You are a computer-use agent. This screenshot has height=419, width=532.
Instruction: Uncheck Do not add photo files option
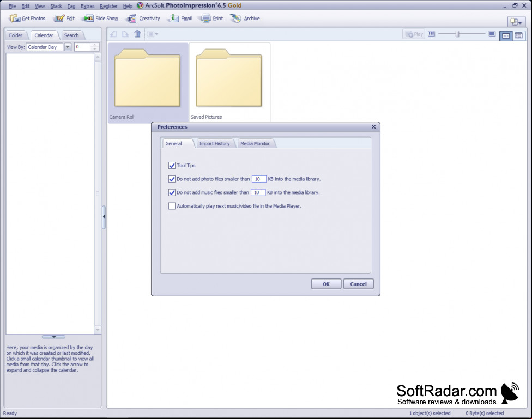172,179
